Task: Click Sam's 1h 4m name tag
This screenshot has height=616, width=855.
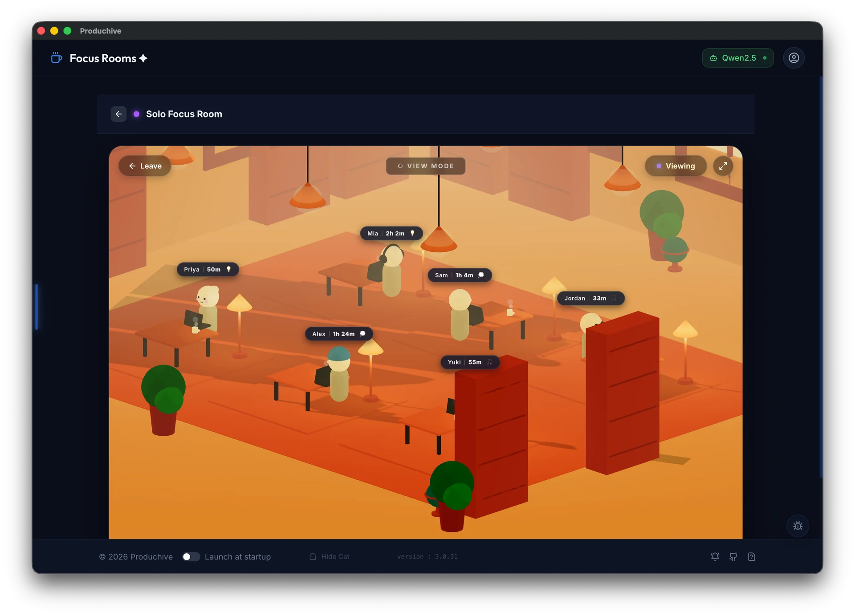Action: 460,275
